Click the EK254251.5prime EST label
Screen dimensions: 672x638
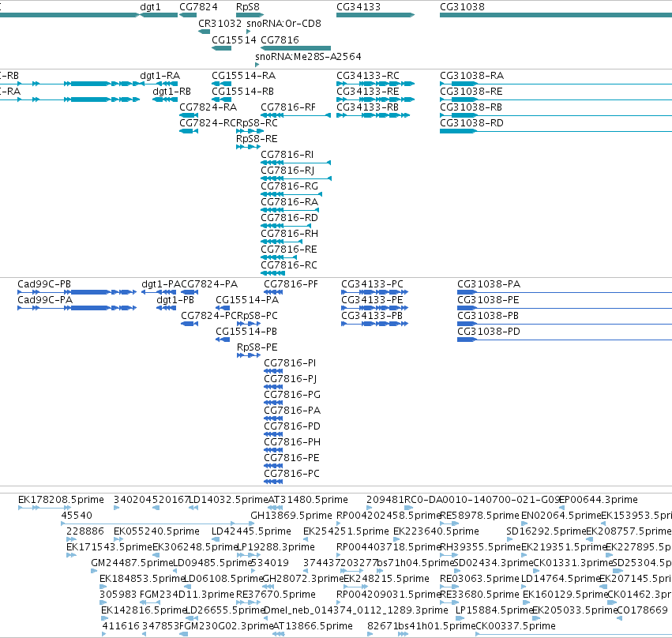click(347, 531)
